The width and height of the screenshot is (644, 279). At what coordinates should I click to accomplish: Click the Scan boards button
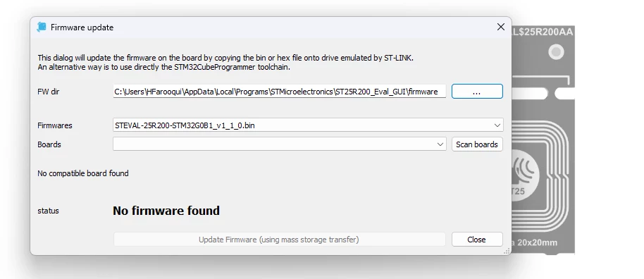tap(477, 144)
